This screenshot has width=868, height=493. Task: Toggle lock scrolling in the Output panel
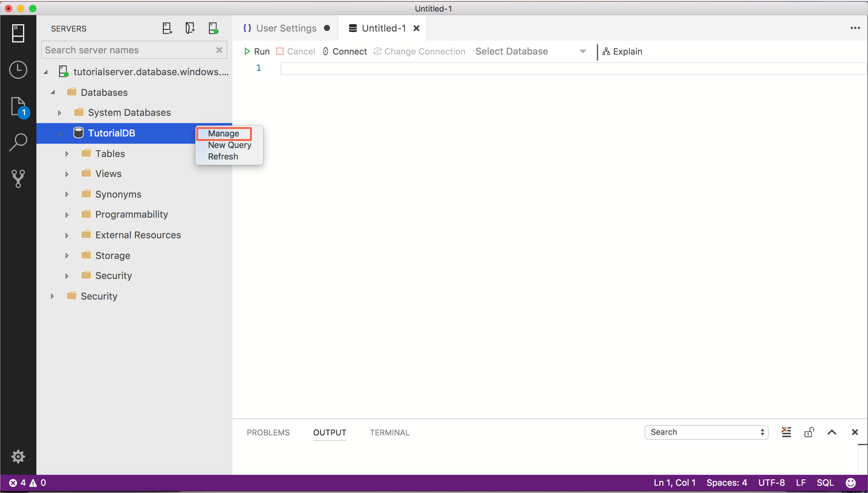coord(809,432)
